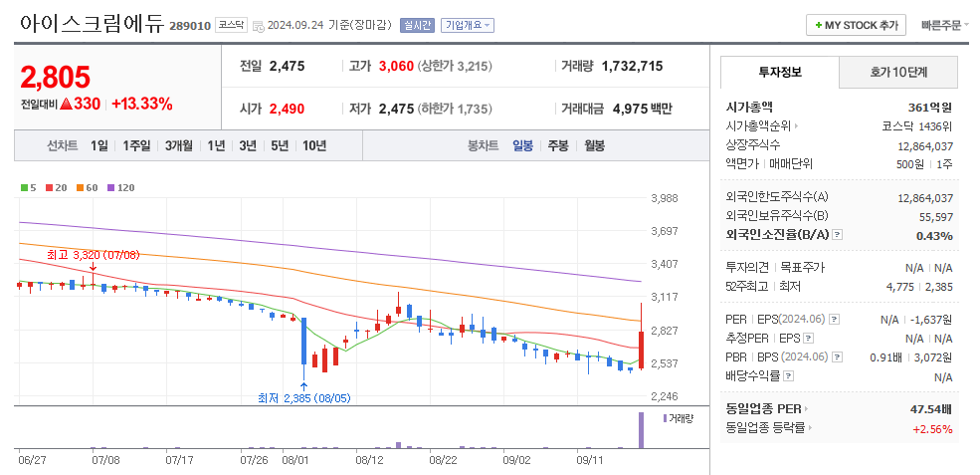Switch to the 호가10단계 tab

tap(898, 72)
